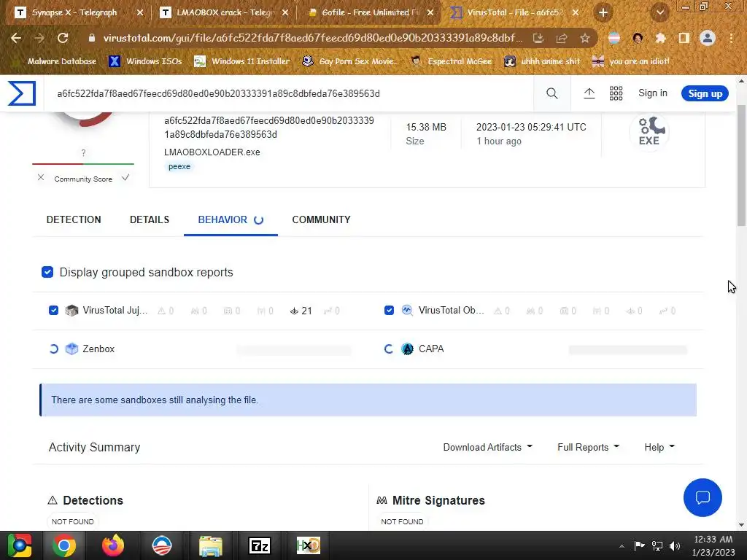Click the trans flag extension icon
This screenshot has width=747, height=560.
click(614, 38)
